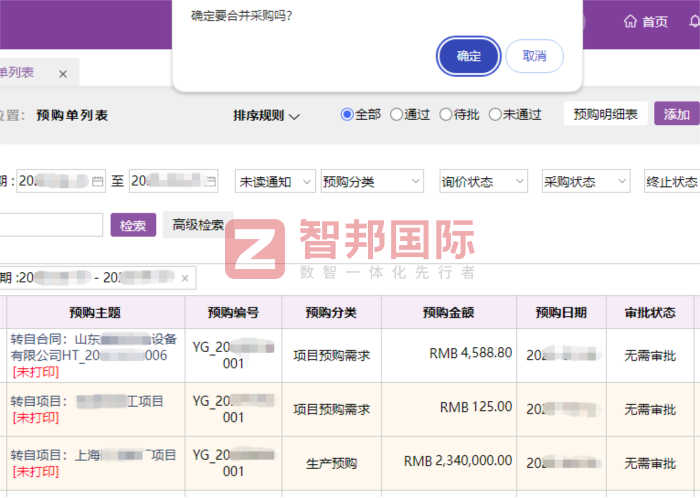Open the 转自合同: 山东 pre-purchase entry
Screen dimensions: 700x498
pos(94,347)
